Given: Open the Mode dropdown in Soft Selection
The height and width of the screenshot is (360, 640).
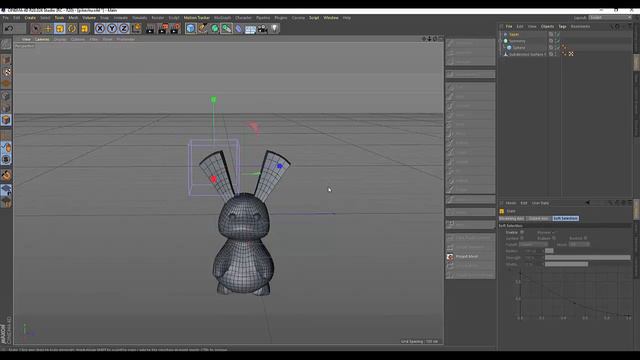Looking at the screenshot, I should (579, 244).
